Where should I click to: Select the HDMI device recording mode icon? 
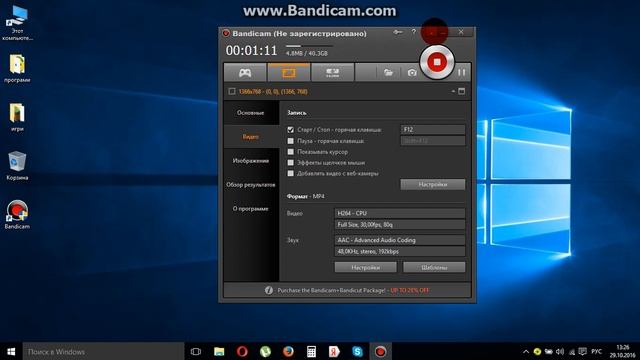click(332, 73)
